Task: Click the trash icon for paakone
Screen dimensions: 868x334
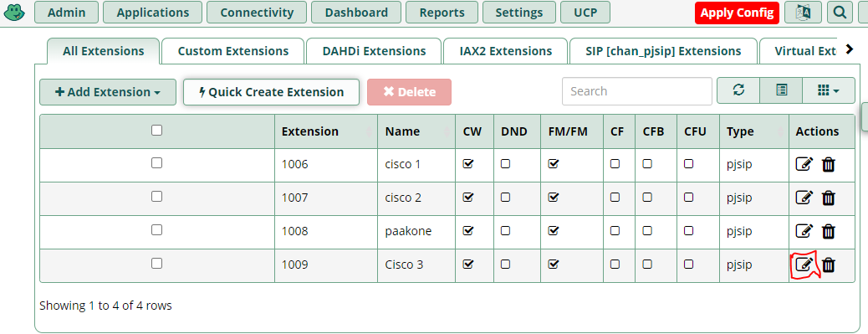Action: pos(828,232)
